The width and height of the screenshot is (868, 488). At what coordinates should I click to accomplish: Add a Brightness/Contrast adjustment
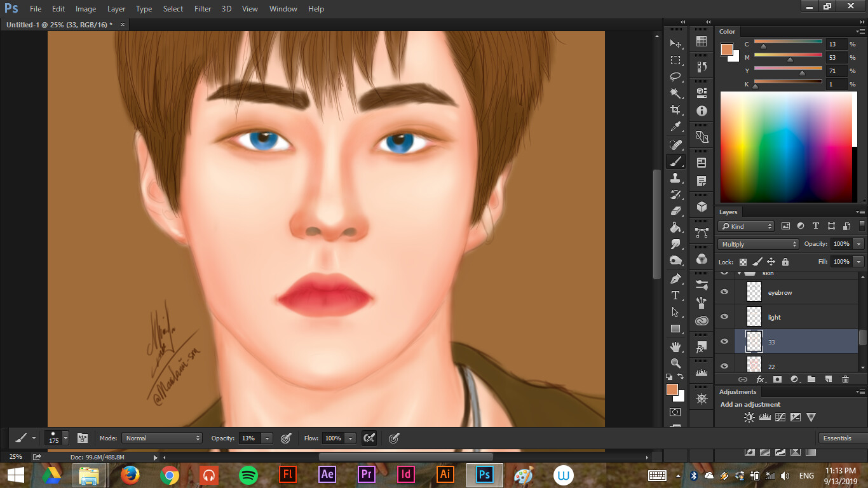tap(749, 417)
